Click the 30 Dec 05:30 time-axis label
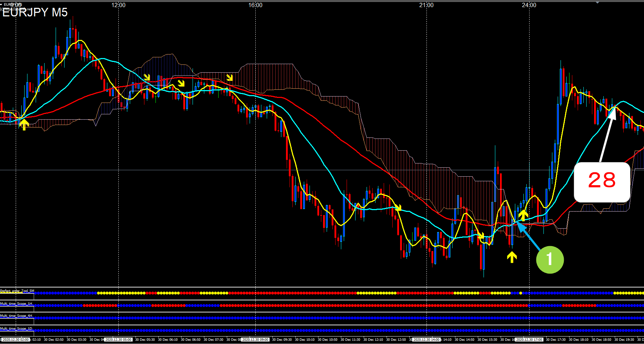 (145, 340)
